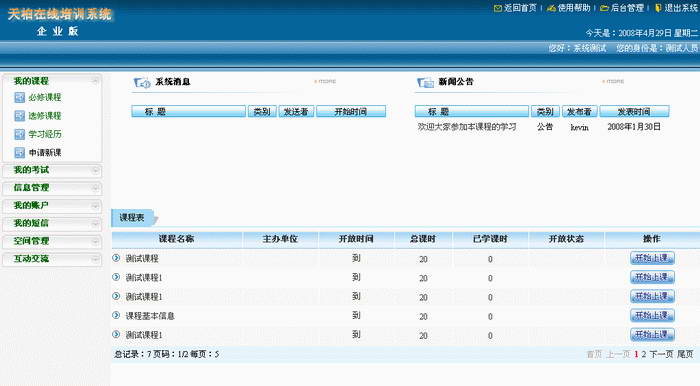
Task: Click the envelope icon beside 返回首页
Action: pyautogui.click(x=498, y=8)
